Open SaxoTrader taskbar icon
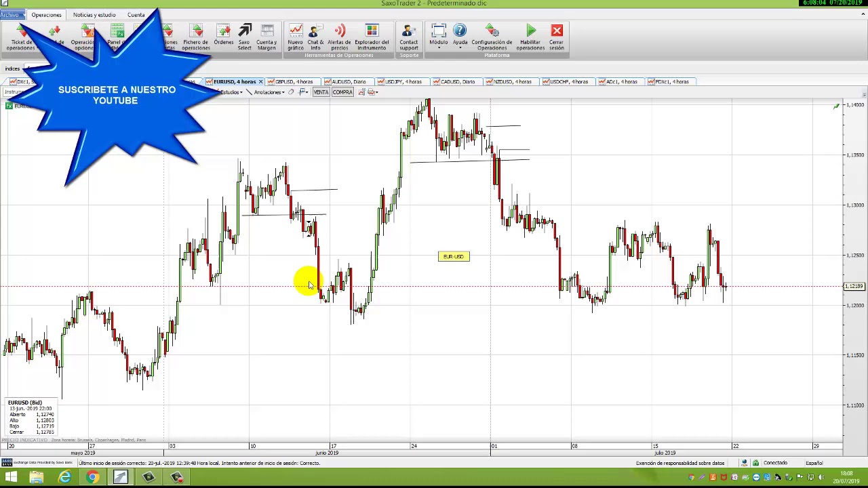The height and width of the screenshot is (488, 868). [120, 478]
